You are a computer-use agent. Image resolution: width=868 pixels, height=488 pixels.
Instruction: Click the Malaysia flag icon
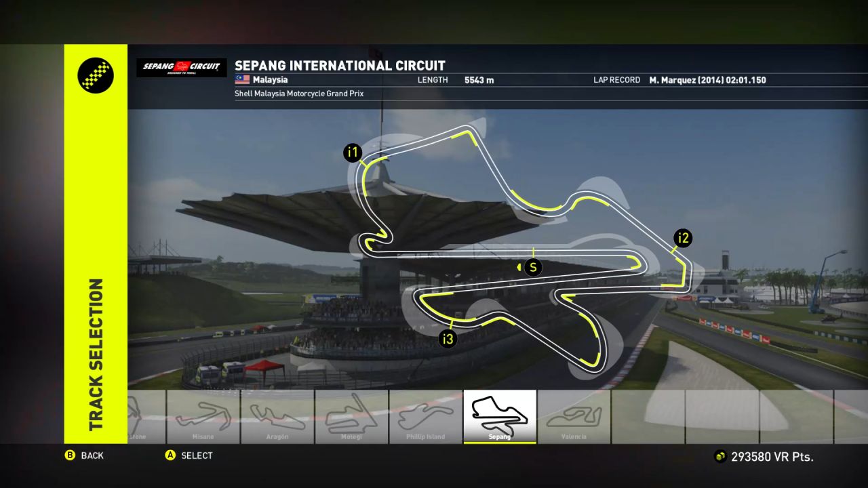(x=242, y=80)
